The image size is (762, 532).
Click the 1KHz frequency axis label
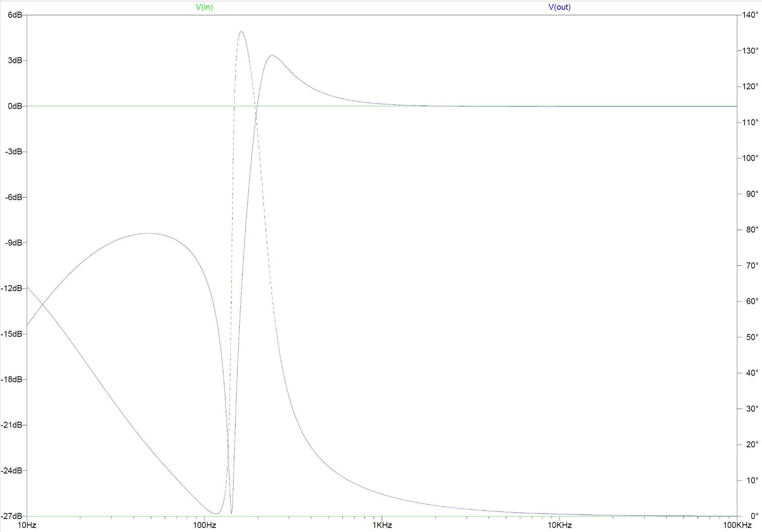[382, 525]
